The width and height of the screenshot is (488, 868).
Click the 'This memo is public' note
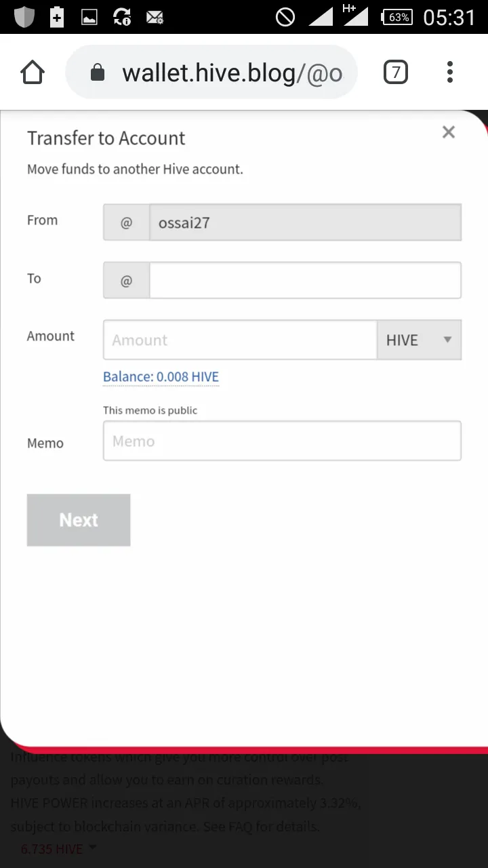pos(150,410)
